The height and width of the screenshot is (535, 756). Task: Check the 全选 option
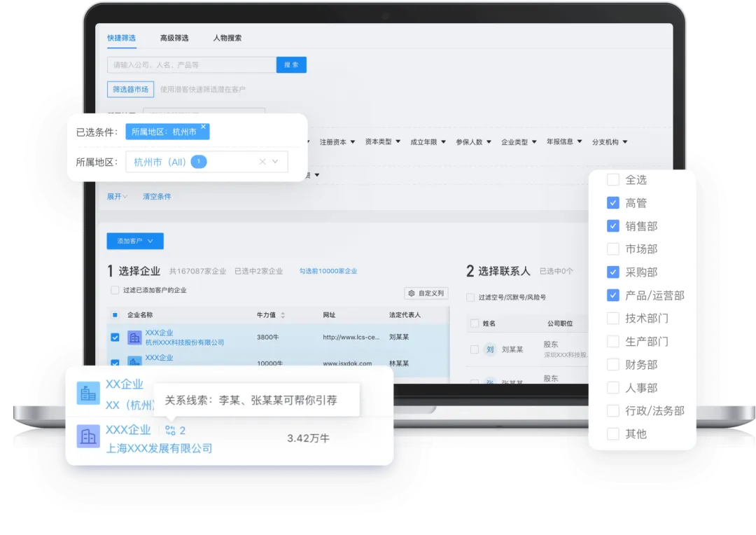pos(612,179)
